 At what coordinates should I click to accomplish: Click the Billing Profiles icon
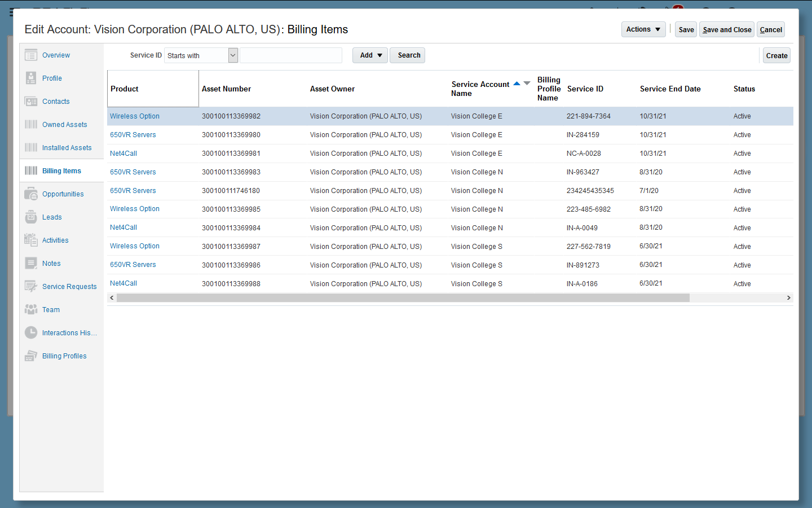click(31, 356)
